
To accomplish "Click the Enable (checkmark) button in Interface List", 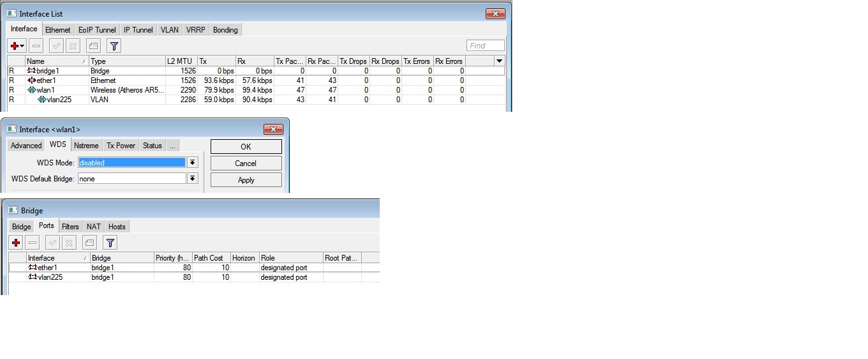I will pos(56,46).
